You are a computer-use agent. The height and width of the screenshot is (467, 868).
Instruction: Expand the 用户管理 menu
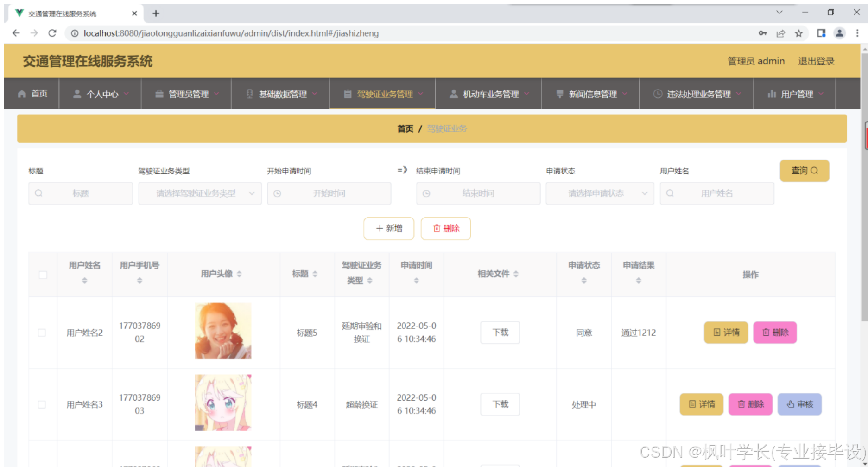pos(795,94)
